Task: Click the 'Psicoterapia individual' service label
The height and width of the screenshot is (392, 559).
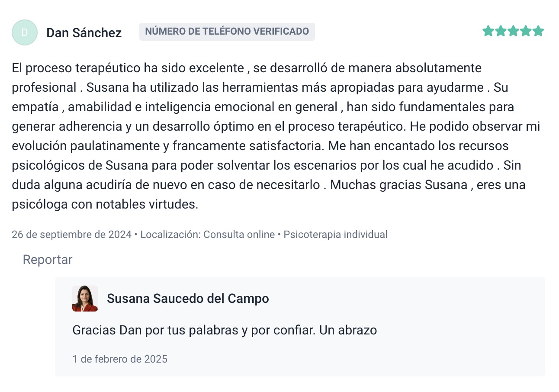Action: pos(335,235)
